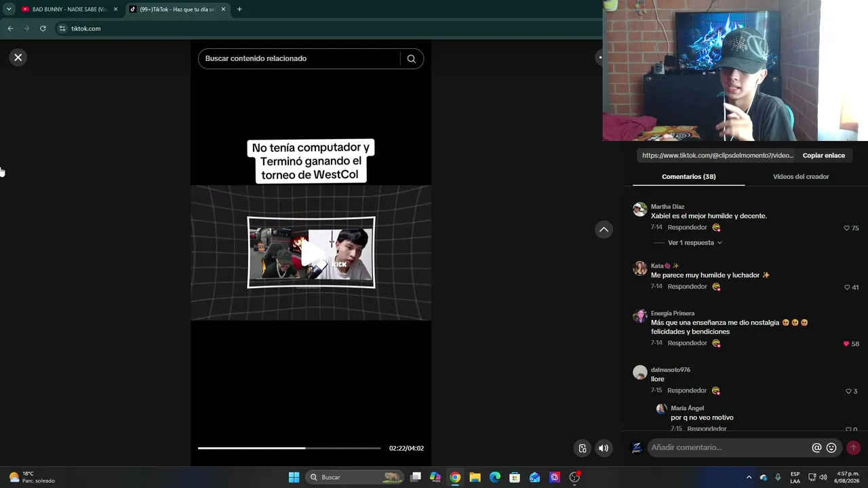The height and width of the screenshot is (488, 868).
Task: Click the Añadir comentario input field
Action: click(x=729, y=447)
